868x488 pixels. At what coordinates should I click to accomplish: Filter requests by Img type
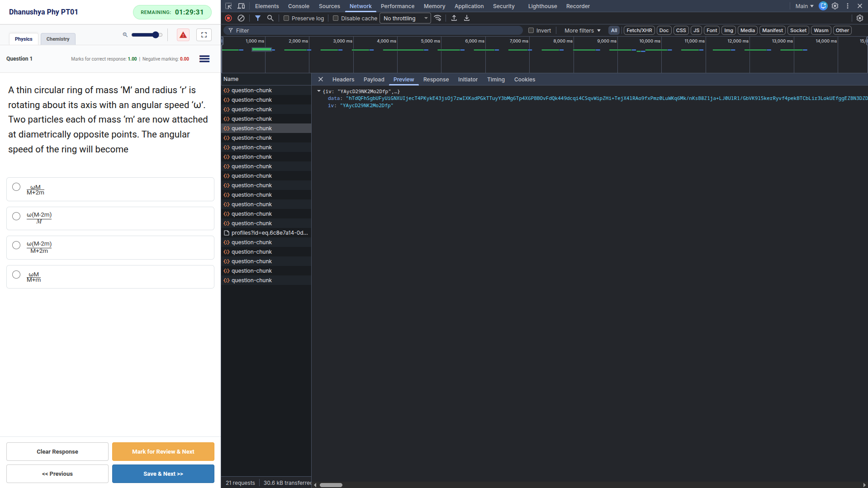(728, 30)
